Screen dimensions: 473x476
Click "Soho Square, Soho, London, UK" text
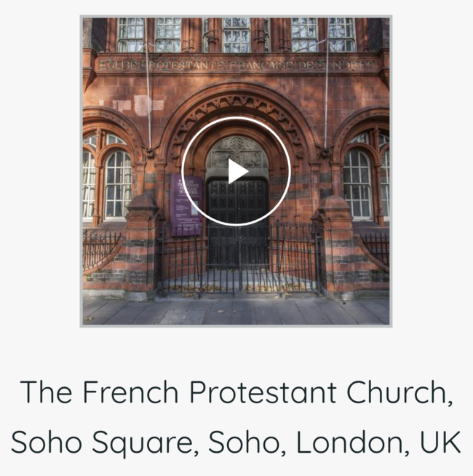click(236, 442)
